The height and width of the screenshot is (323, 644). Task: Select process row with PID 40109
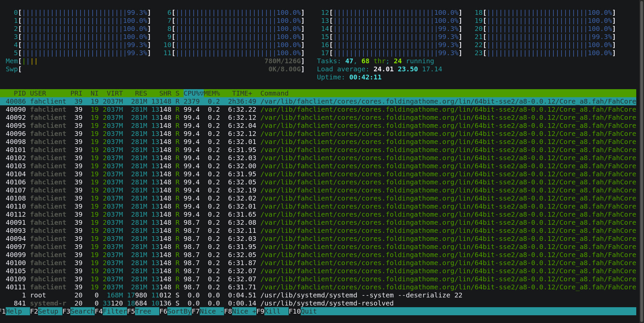click(318, 279)
